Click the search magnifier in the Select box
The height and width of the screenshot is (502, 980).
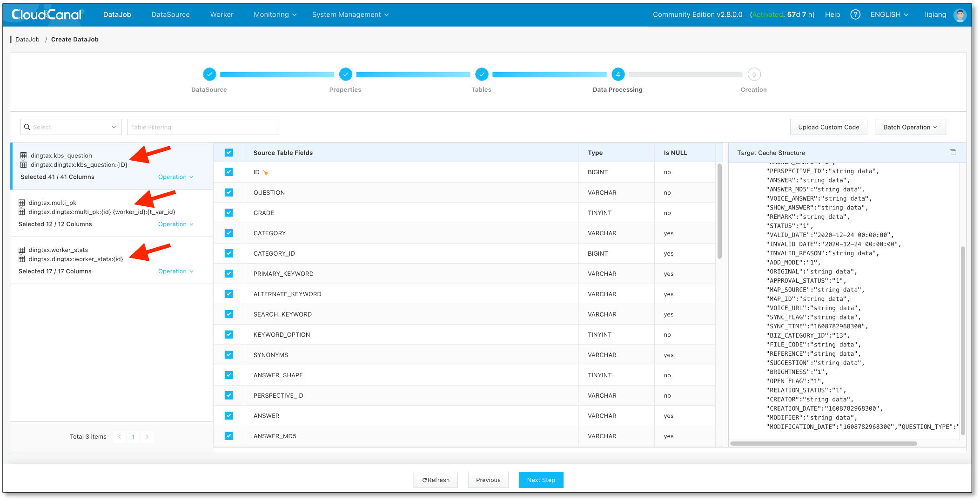[28, 127]
